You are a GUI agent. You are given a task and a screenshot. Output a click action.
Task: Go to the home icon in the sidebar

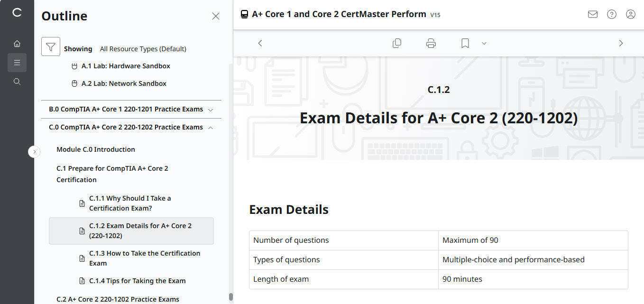tap(17, 43)
